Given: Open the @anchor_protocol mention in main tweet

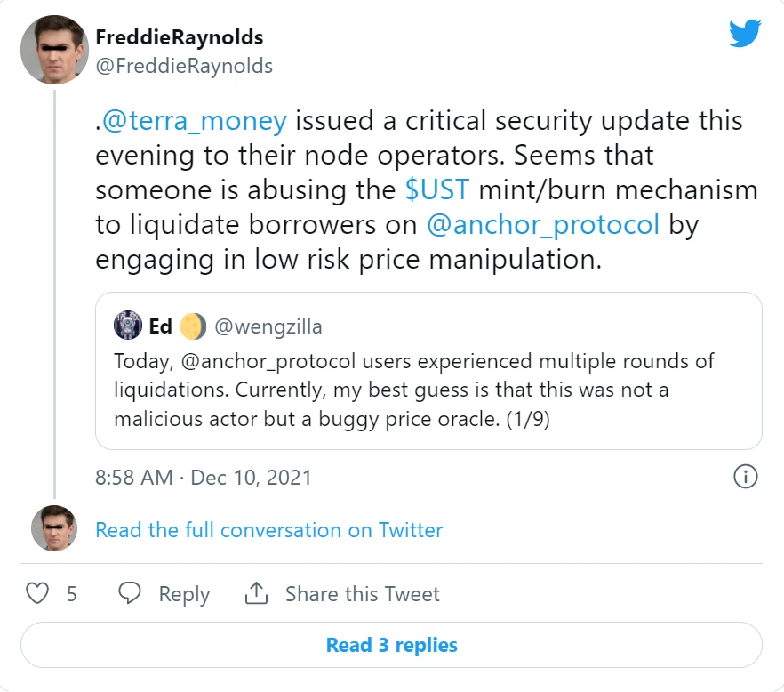Looking at the screenshot, I should (x=543, y=224).
